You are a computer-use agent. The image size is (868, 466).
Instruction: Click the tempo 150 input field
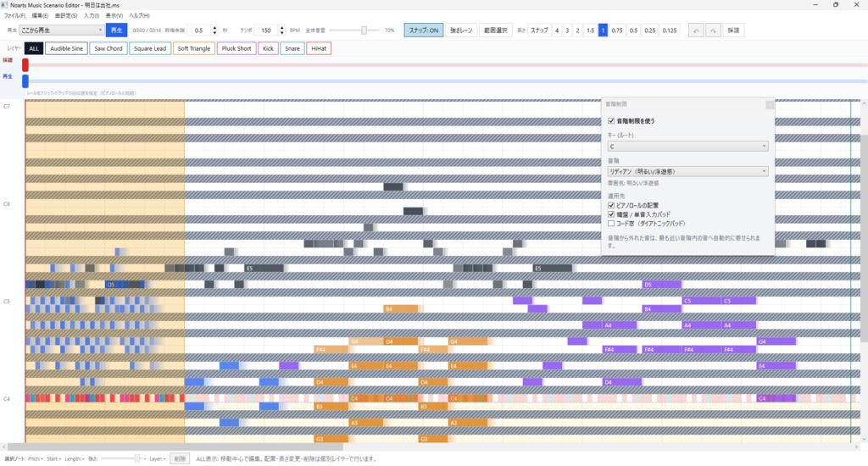(266, 31)
